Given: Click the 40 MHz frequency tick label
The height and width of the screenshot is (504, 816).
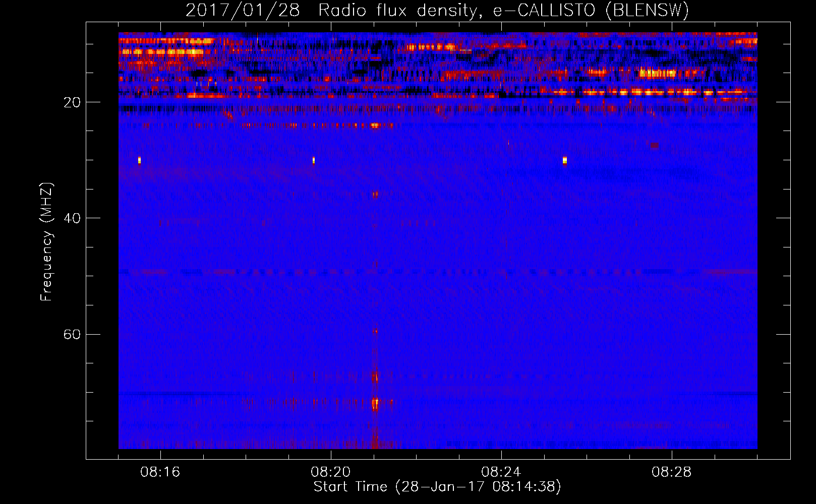Looking at the screenshot, I should pos(72,218).
